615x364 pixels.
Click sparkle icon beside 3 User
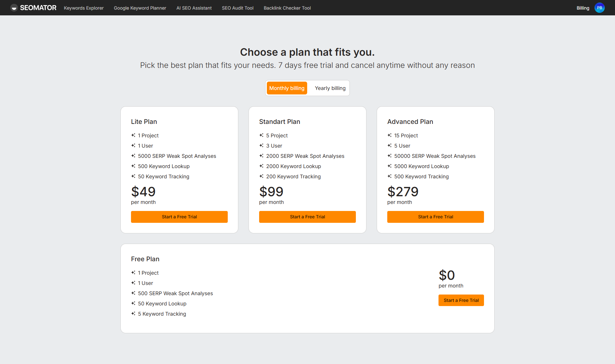point(261,146)
